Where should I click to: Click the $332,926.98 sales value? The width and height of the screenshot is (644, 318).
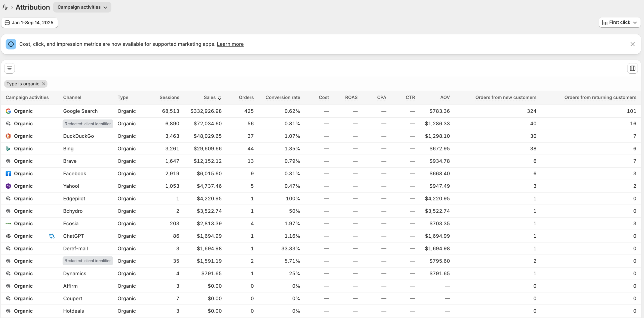point(206,111)
